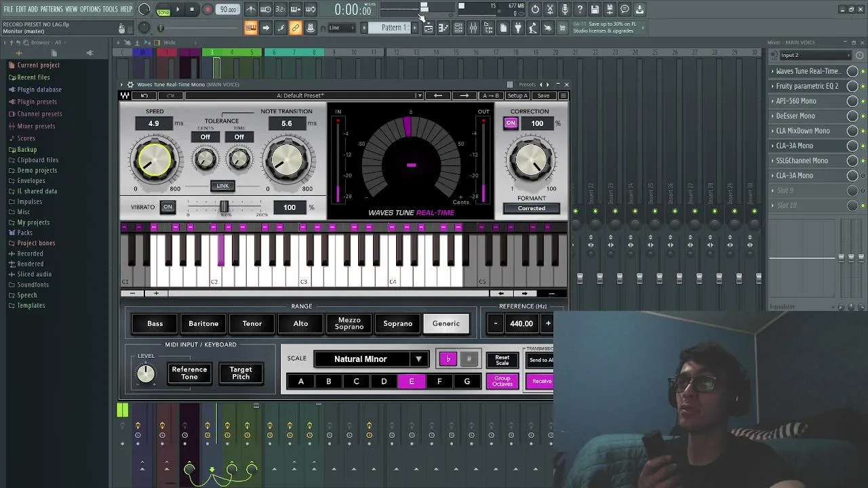868x488 pixels.
Task: Toggle Group Octaves button
Action: pyautogui.click(x=502, y=381)
